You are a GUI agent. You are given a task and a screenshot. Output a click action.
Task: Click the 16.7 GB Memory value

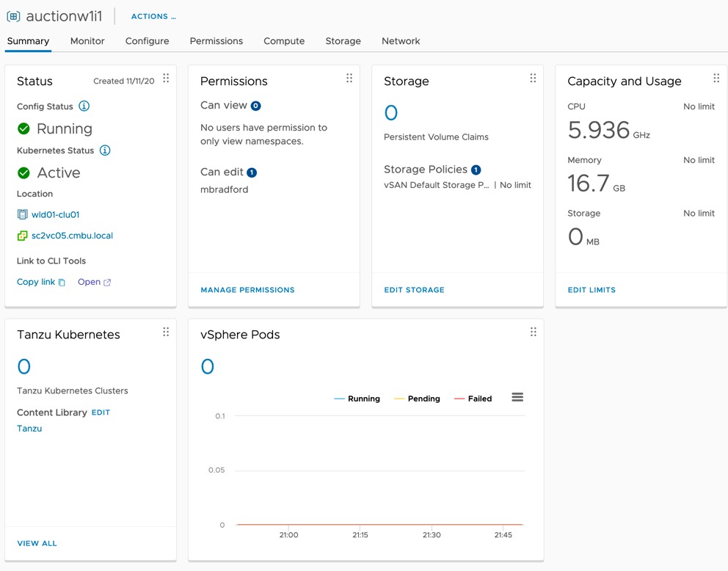coord(596,183)
